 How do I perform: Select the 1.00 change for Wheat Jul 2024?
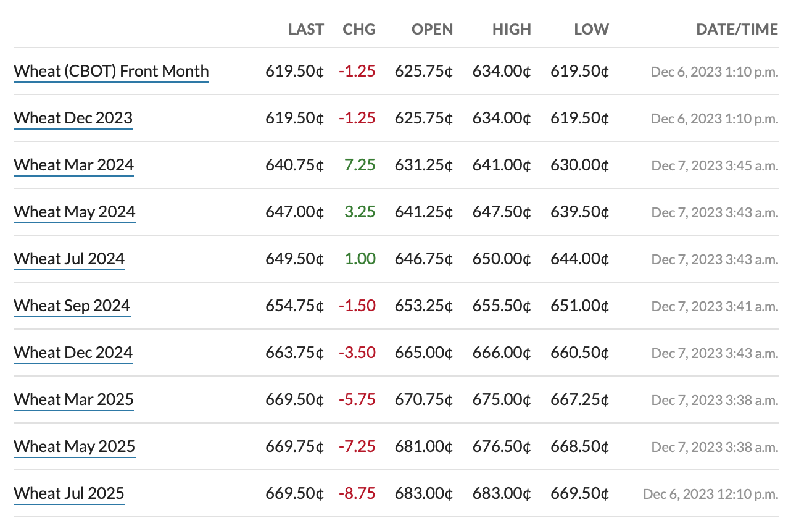point(360,259)
